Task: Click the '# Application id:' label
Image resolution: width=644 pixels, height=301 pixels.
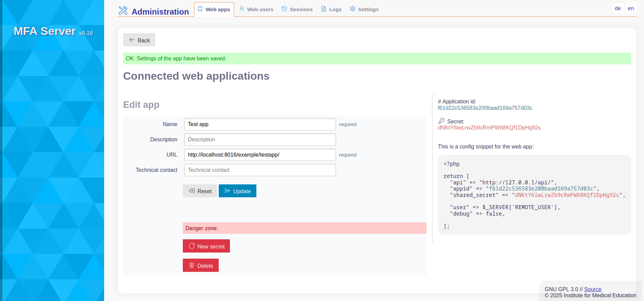Action: coord(457,101)
